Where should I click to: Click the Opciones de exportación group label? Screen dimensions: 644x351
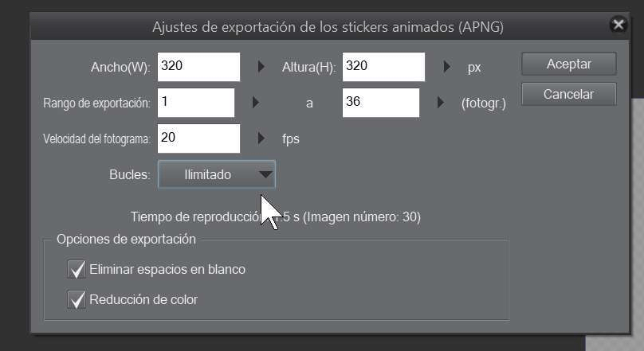(126, 239)
